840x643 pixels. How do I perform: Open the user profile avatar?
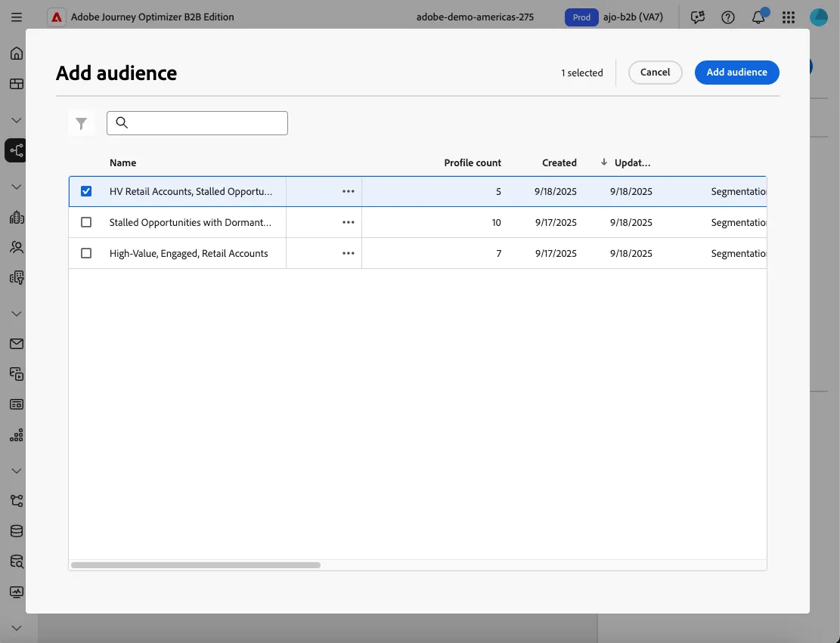[819, 17]
